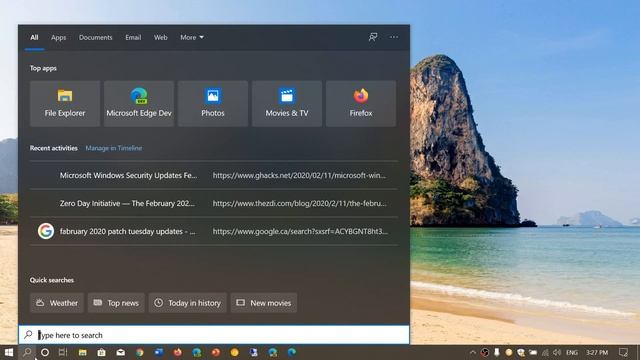
Task: Switch to the Email search tab
Action: click(x=133, y=38)
